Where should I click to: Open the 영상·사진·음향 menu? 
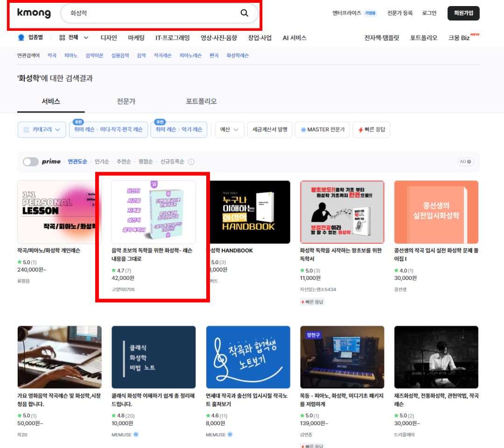pyautogui.click(x=218, y=38)
